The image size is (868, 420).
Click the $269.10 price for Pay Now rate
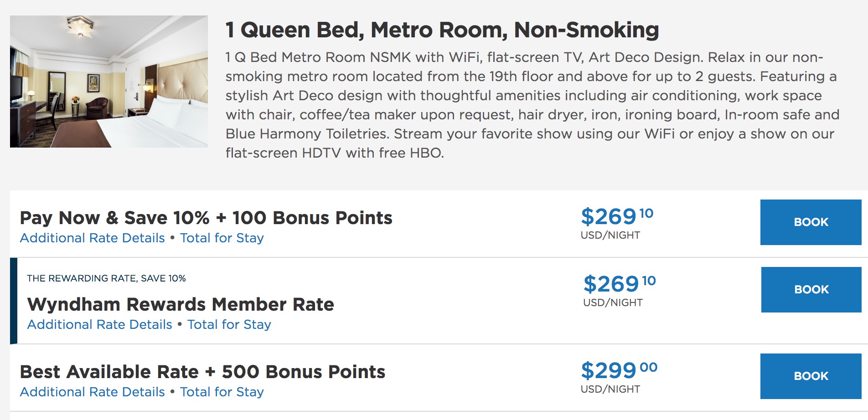[616, 217]
